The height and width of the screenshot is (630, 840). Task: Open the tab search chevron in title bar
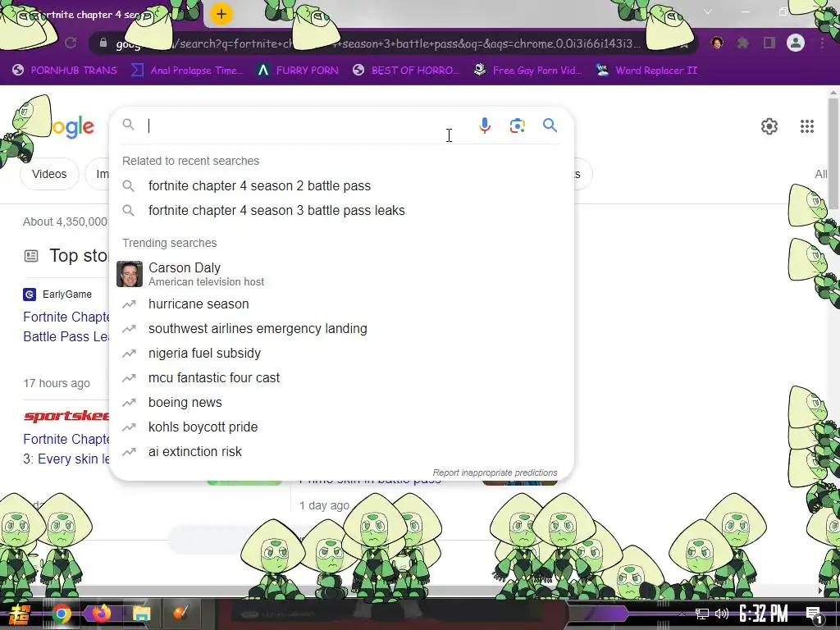(x=708, y=11)
